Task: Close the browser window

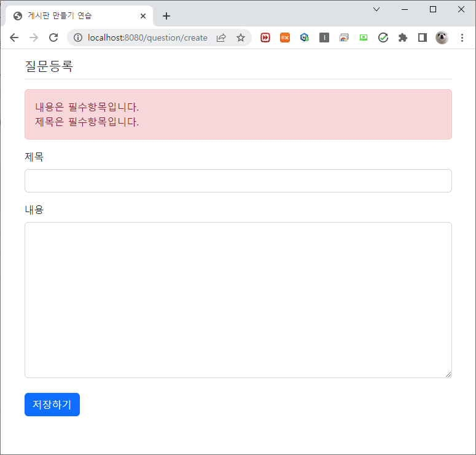Action: (461, 9)
